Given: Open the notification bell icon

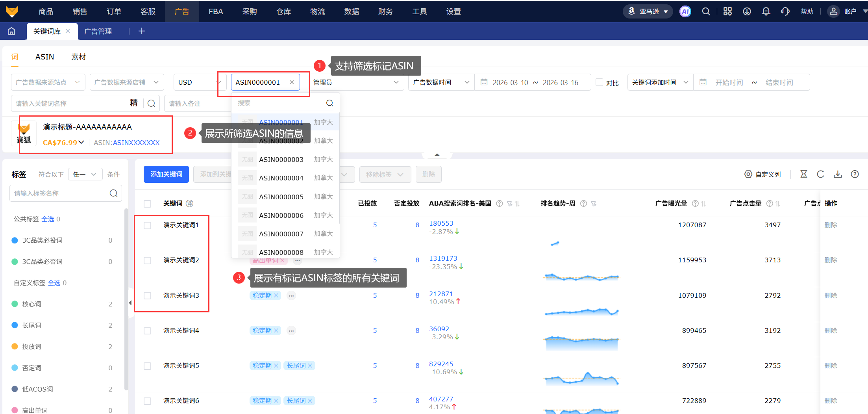Looking at the screenshot, I should point(766,11).
